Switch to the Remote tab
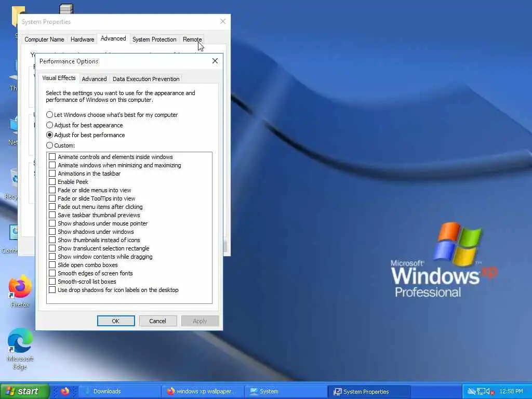 (192, 39)
